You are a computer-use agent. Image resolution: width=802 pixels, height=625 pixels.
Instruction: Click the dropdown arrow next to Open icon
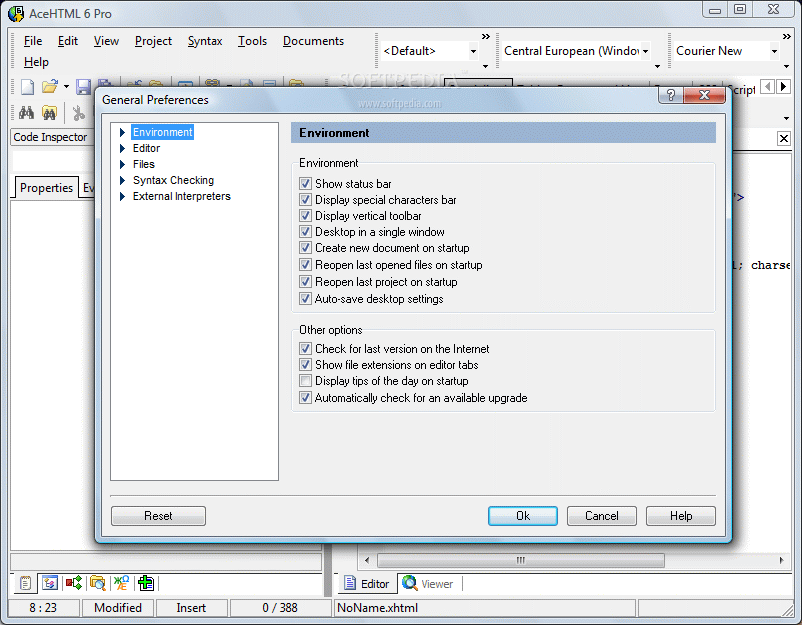tap(66, 87)
